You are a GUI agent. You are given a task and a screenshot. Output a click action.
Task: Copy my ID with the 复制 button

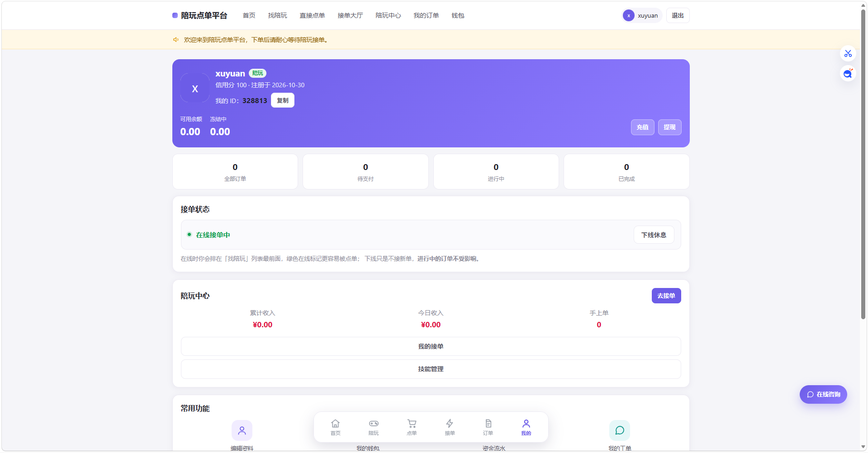(x=283, y=100)
